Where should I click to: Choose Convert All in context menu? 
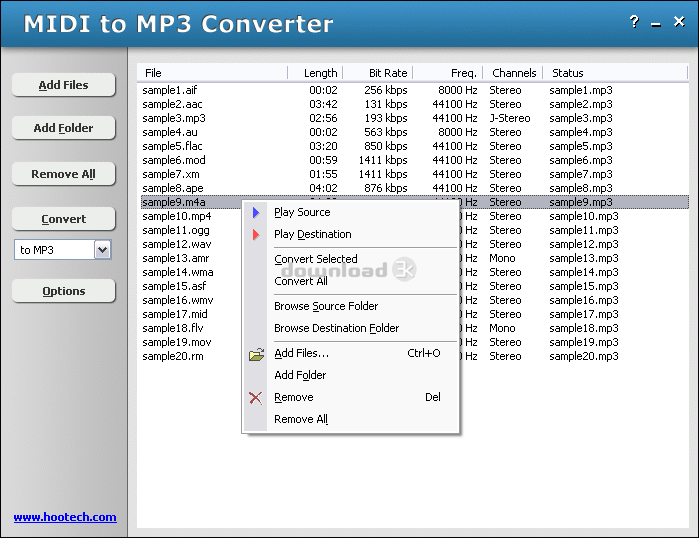[301, 281]
